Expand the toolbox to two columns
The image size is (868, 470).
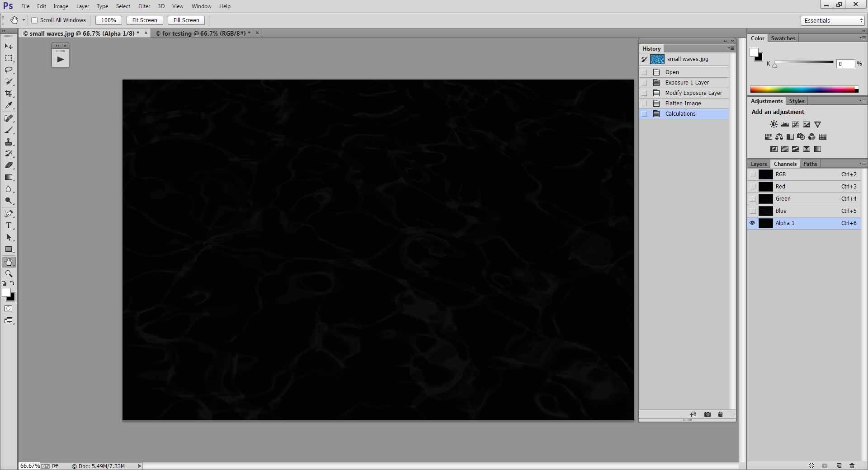tap(3, 31)
